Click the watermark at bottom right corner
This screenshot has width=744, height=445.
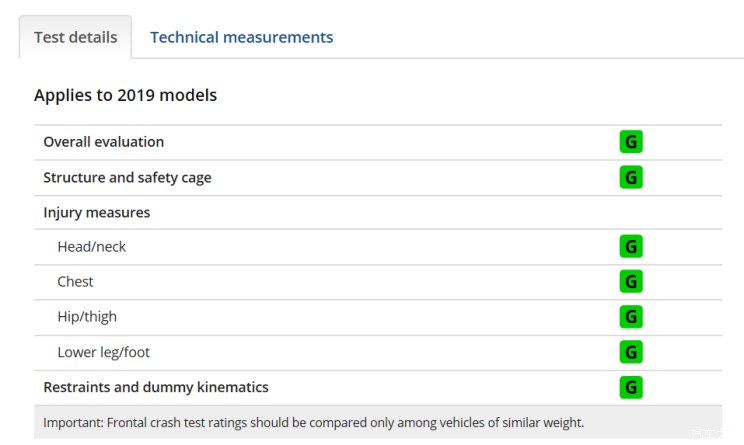[x=707, y=433]
